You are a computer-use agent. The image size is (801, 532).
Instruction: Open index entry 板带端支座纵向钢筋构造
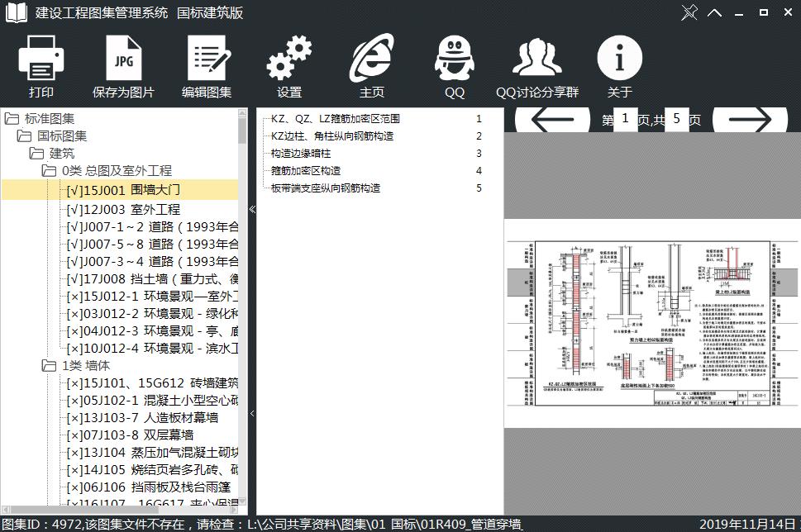click(326, 188)
